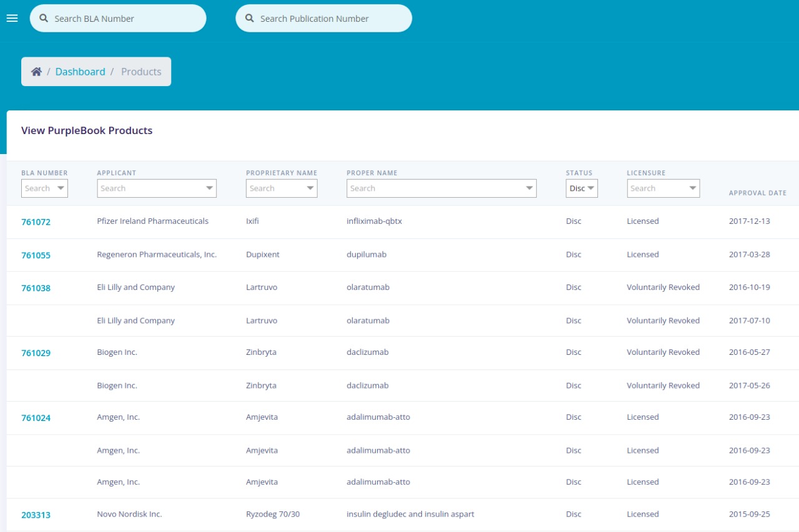
Task: Click the home icon in breadcrumb
Action: pos(36,72)
